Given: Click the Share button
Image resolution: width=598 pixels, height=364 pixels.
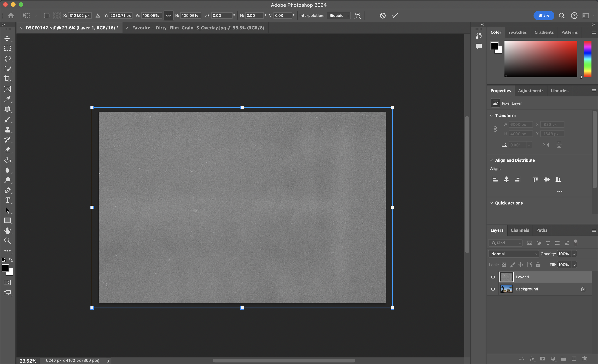Looking at the screenshot, I should tap(544, 16).
